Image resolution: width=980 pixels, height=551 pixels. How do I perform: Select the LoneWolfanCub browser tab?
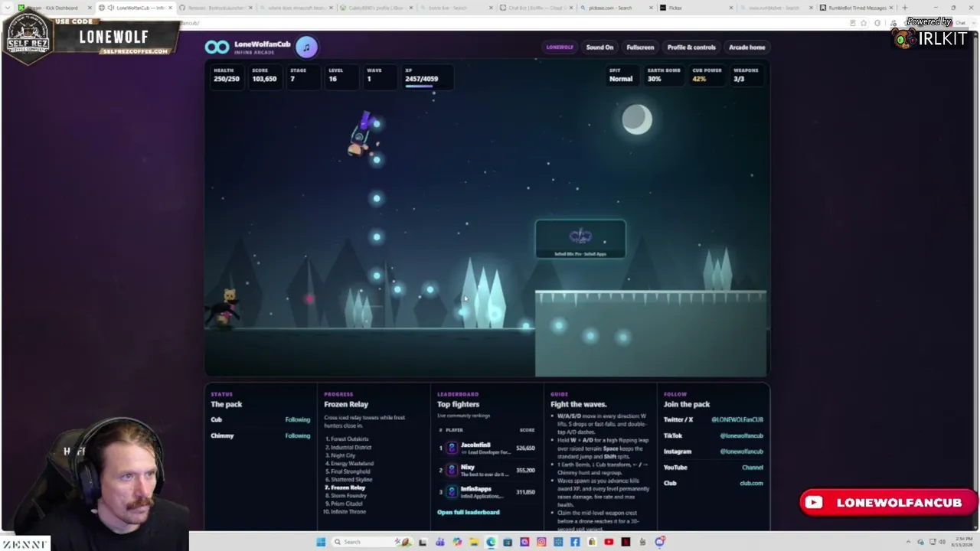pos(136,8)
